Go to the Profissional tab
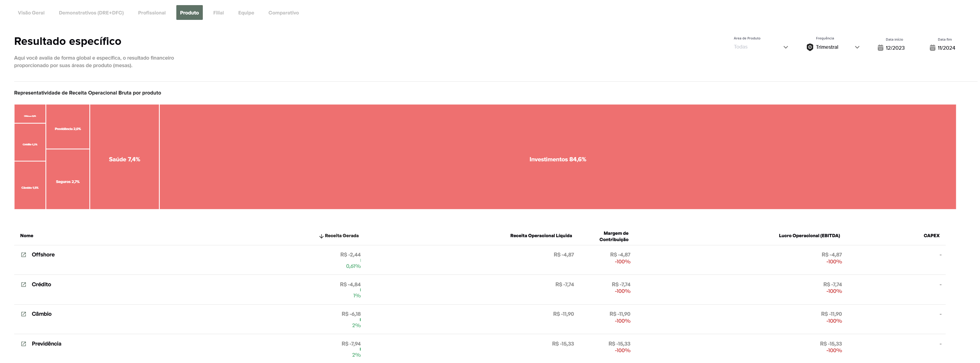The height and width of the screenshot is (363, 980). pyautogui.click(x=152, y=13)
